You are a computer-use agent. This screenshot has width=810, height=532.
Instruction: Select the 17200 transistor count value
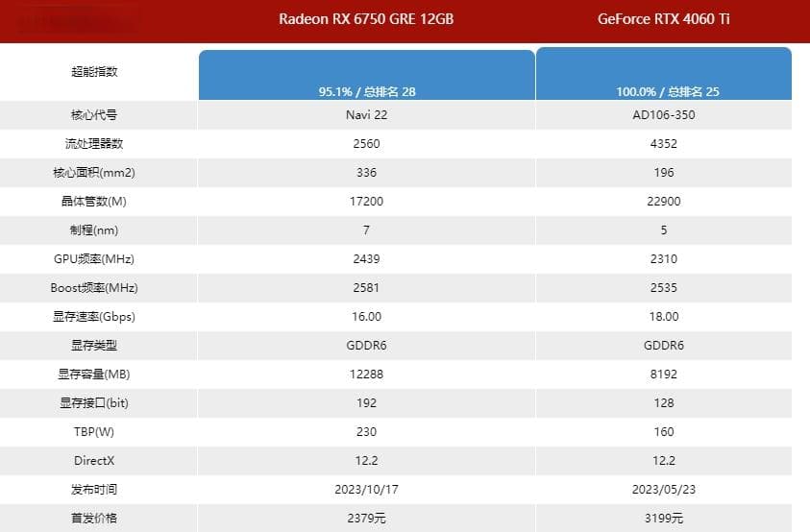click(366, 202)
